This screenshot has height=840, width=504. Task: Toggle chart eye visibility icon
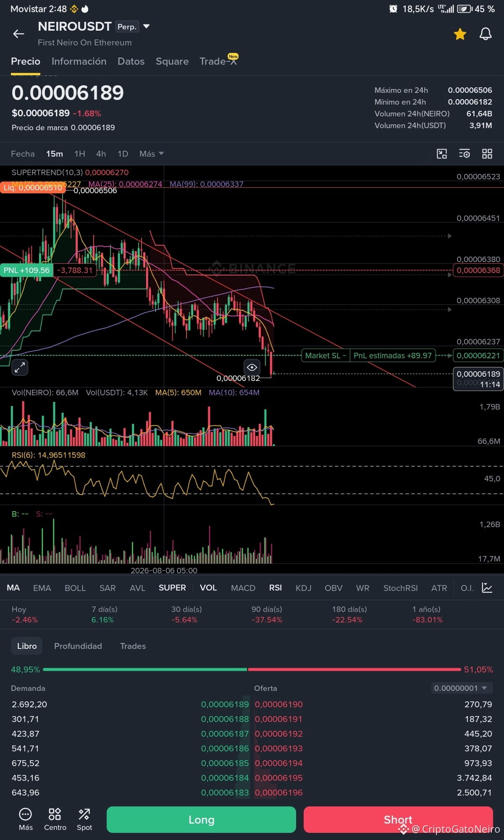(x=252, y=367)
